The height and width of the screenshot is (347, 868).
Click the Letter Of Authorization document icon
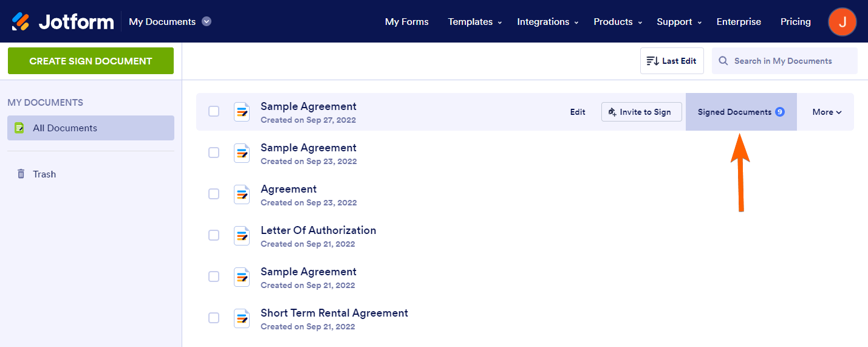[242, 235]
